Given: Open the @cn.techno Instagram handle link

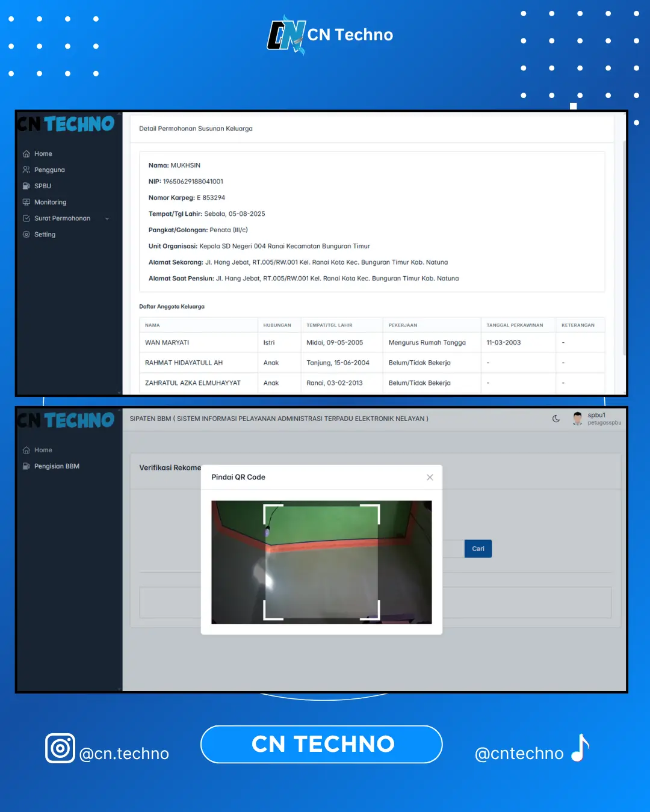Looking at the screenshot, I should click(x=124, y=754).
